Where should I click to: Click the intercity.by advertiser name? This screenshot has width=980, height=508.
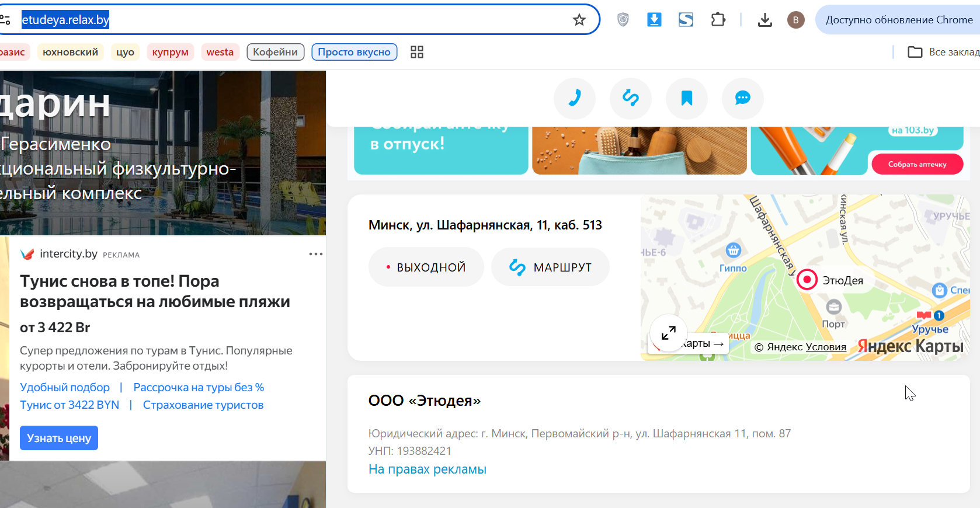[x=68, y=254]
